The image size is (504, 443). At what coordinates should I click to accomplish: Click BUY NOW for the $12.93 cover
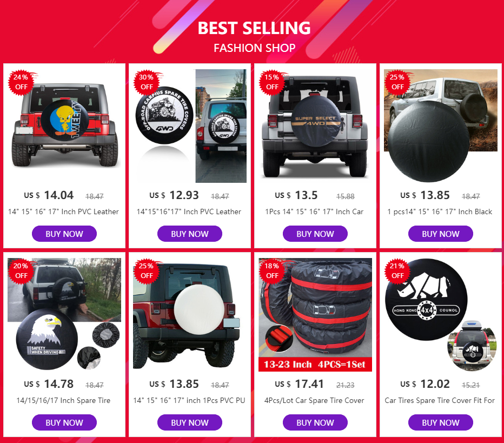190,234
